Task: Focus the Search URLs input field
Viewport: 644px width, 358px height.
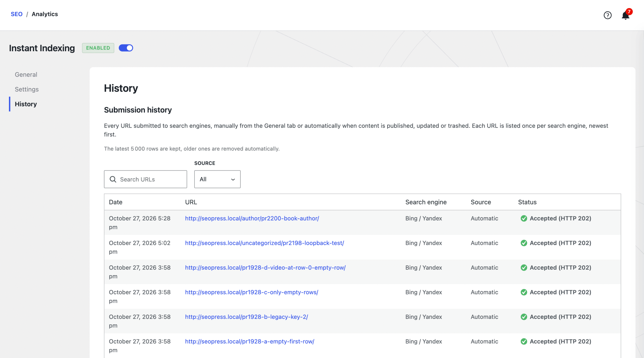Action: point(145,179)
